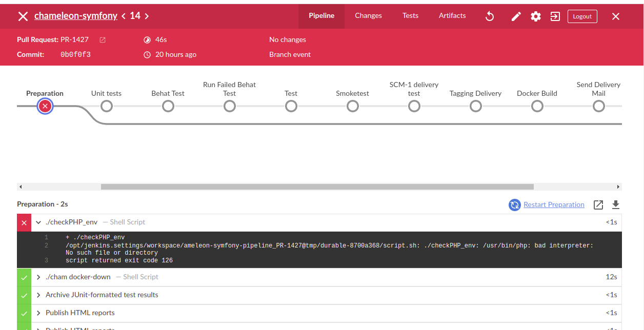Open the chameleon-symfony pipeline link
Viewport: 644px width, 330px height.
[75, 16]
